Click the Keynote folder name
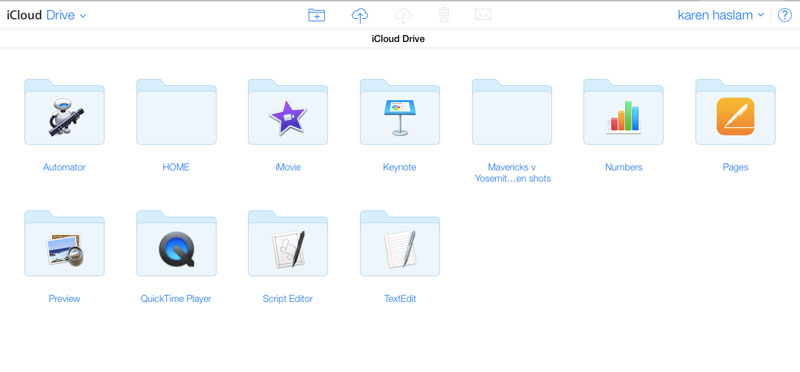 tap(399, 167)
